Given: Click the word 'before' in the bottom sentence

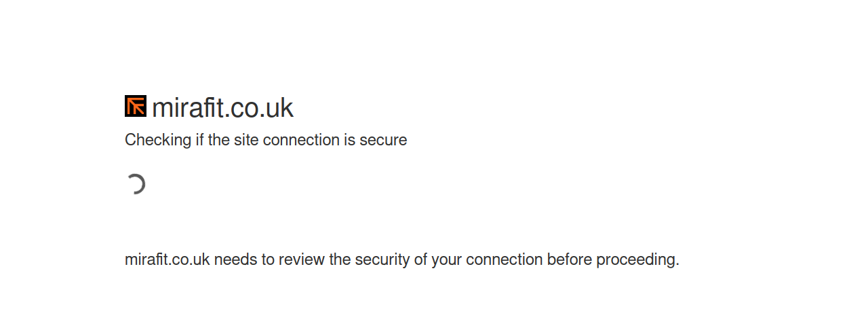Looking at the screenshot, I should coord(570,259).
